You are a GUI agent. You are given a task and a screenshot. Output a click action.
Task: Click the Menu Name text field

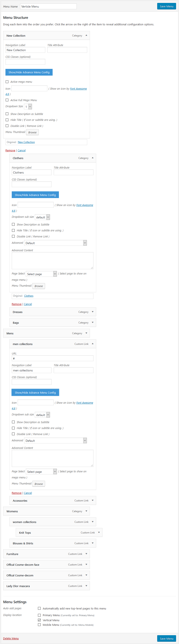(x=48, y=6)
